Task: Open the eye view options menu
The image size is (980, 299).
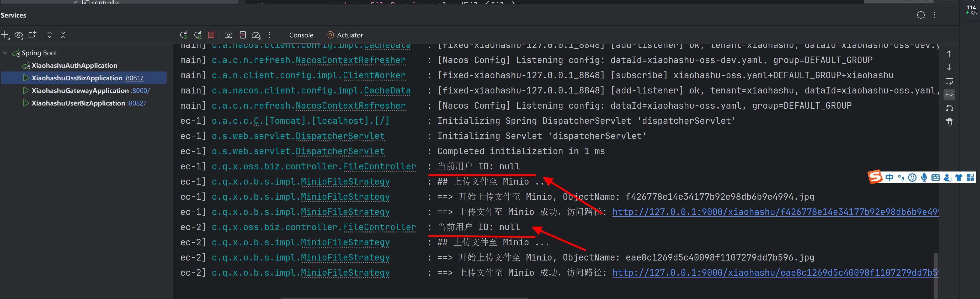Action: coord(19,35)
